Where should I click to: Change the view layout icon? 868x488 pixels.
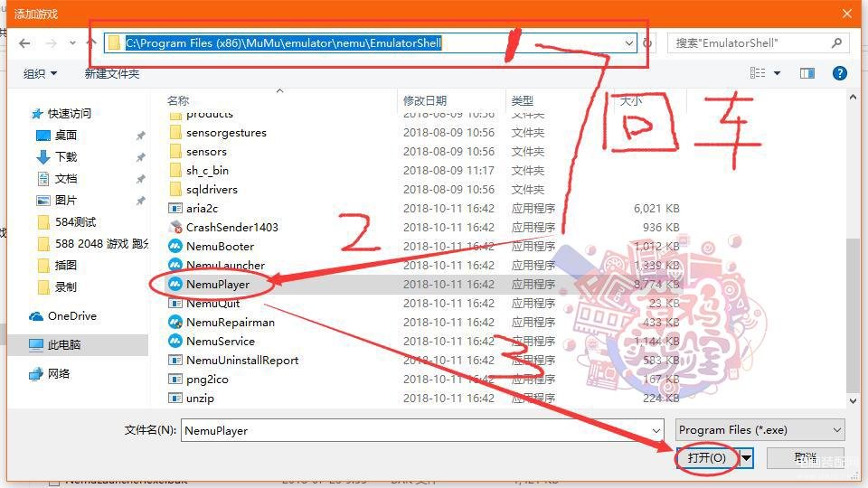(x=758, y=73)
